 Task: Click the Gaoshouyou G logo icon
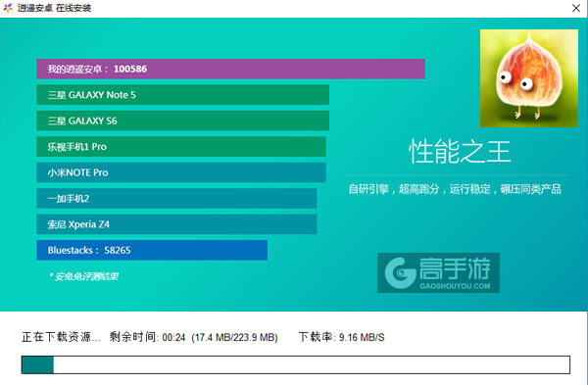pos(401,272)
